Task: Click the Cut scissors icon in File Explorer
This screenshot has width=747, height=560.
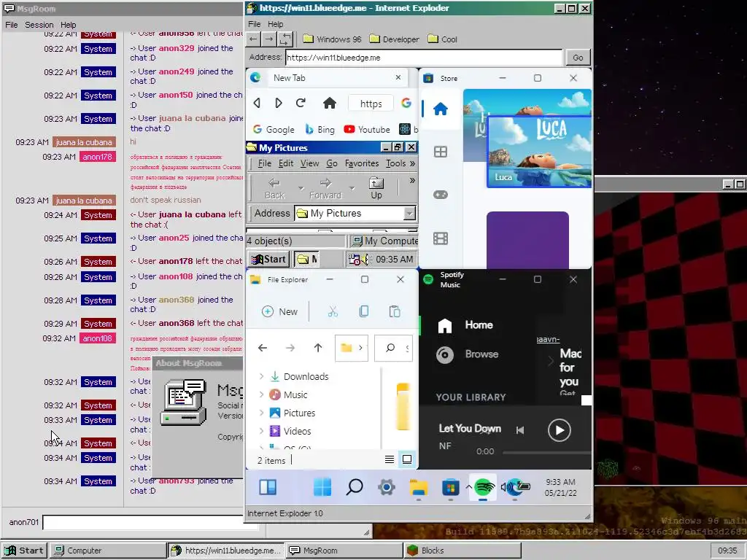Action: coord(333,311)
